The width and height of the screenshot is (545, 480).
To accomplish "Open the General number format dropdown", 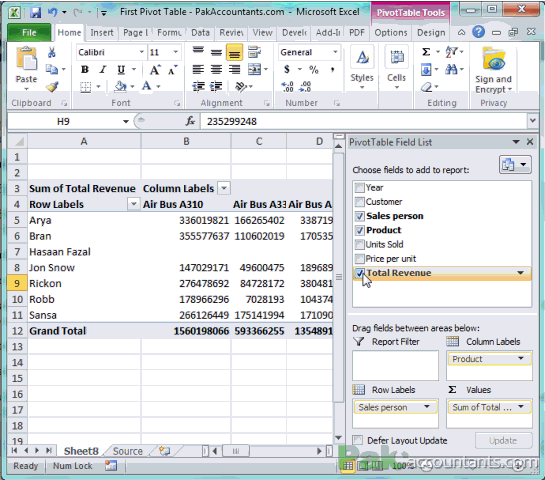I will pyautogui.click(x=335, y=52).
